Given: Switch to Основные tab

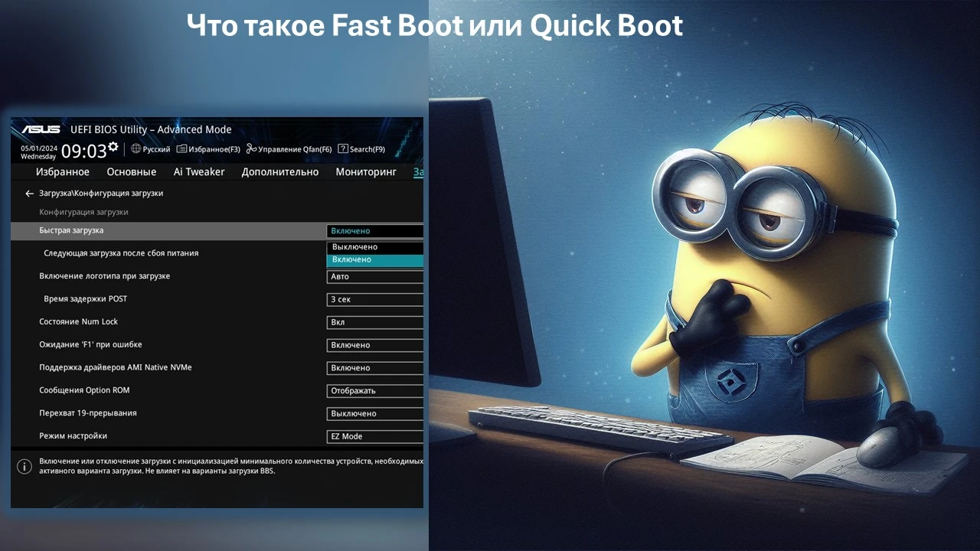Looking at the screenshot, I should tap(132, 172).
